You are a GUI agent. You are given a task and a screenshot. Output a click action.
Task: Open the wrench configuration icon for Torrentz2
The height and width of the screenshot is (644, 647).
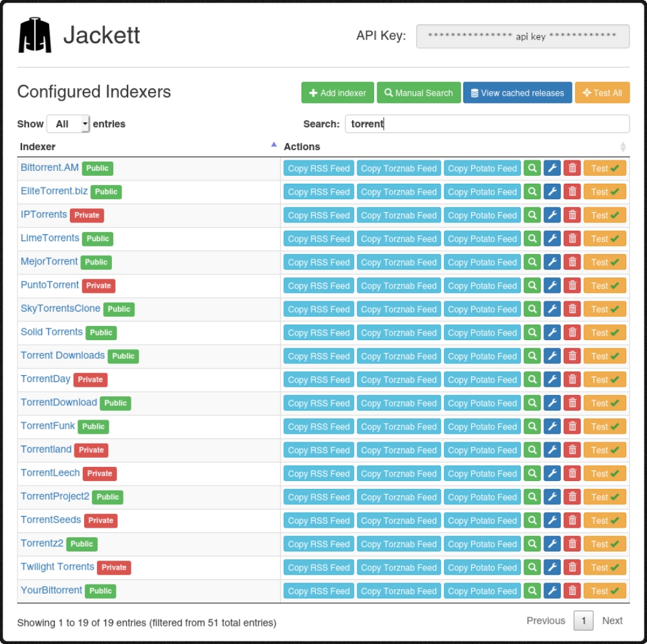coord(552,544)
